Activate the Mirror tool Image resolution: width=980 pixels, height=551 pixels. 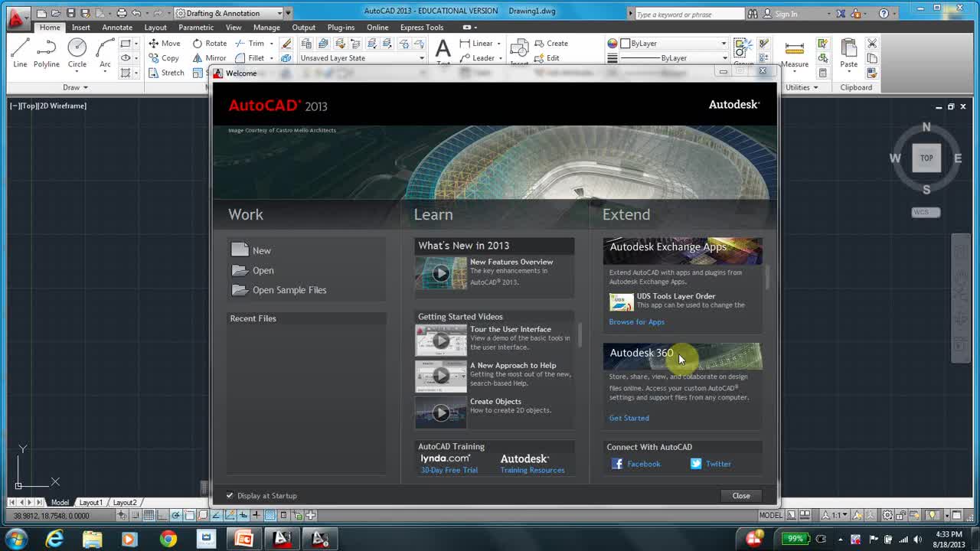pos(209,58)
